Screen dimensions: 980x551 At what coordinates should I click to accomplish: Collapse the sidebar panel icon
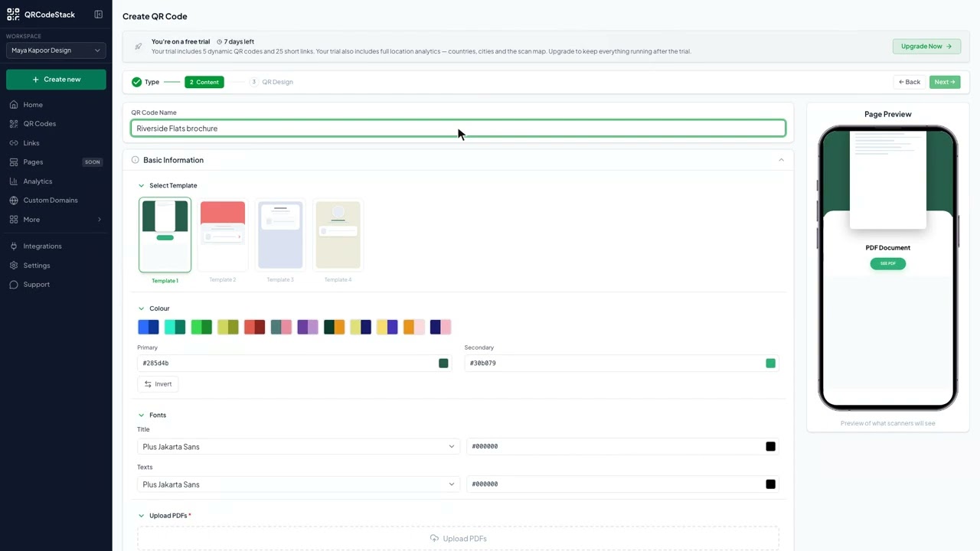(99, 15)
